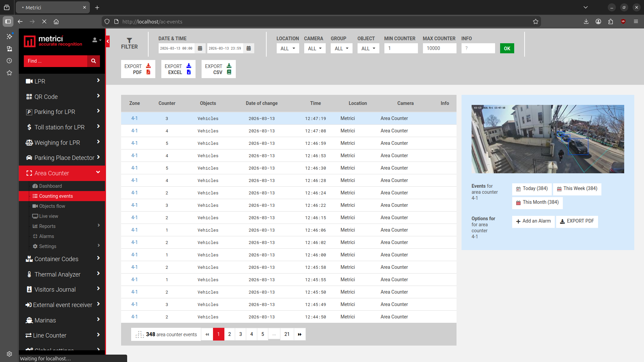Open browser history from the sidebar
The height and width of the screenshot is (362, 644).
pyautogui.click(x=9, y=61)
